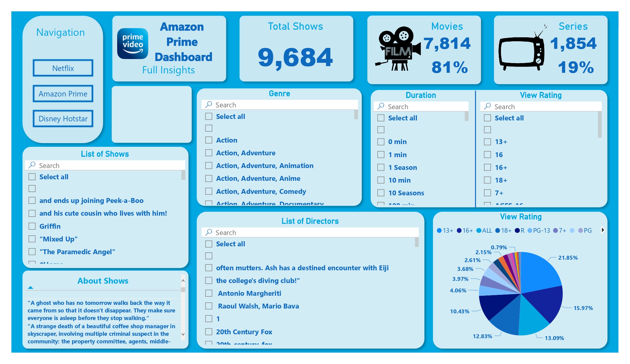Check the Action, Adventure genre checkbox
Image resolution: width=630 pixels, height=364 pixels.
209,153
